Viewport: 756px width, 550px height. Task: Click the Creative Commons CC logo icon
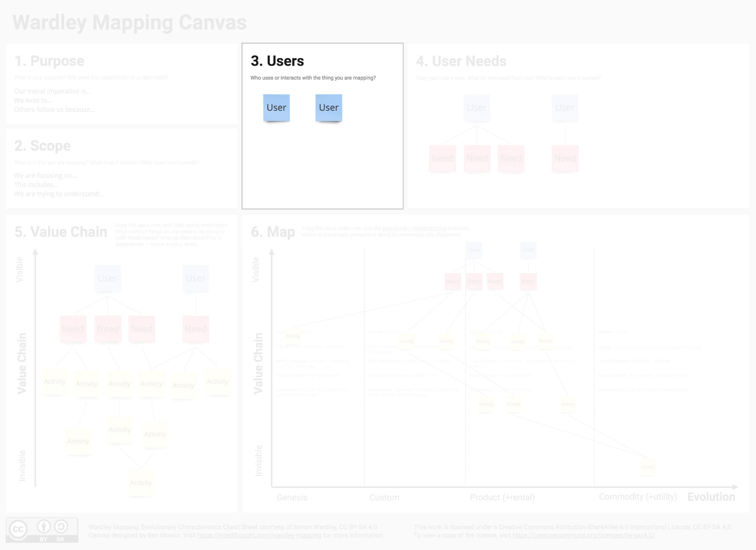(18, 529)
